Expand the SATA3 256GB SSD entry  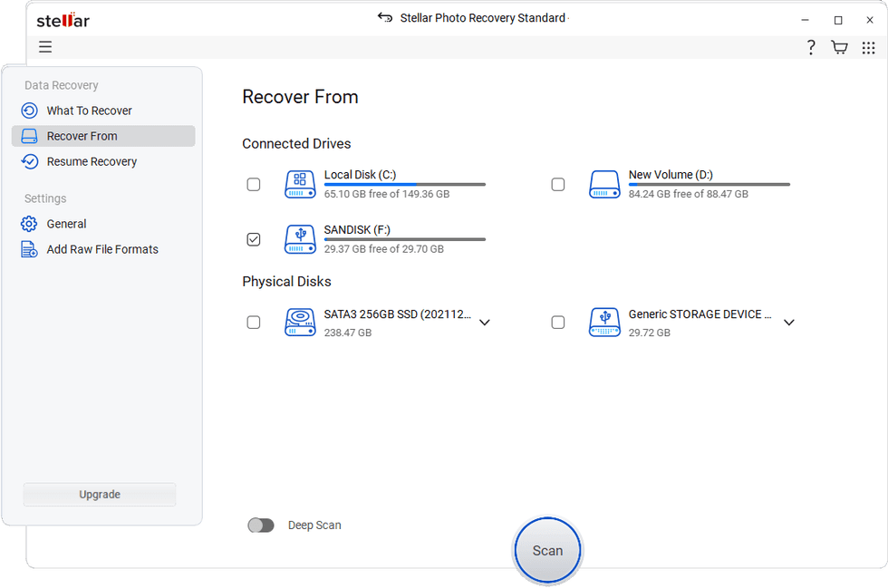coord(485,322)
